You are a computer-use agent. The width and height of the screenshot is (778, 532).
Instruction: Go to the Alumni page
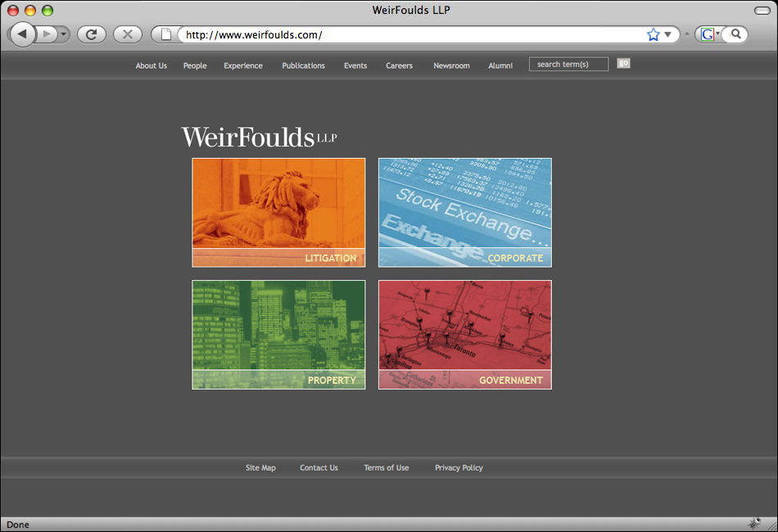pyautogui.click(x=500, y=65)
